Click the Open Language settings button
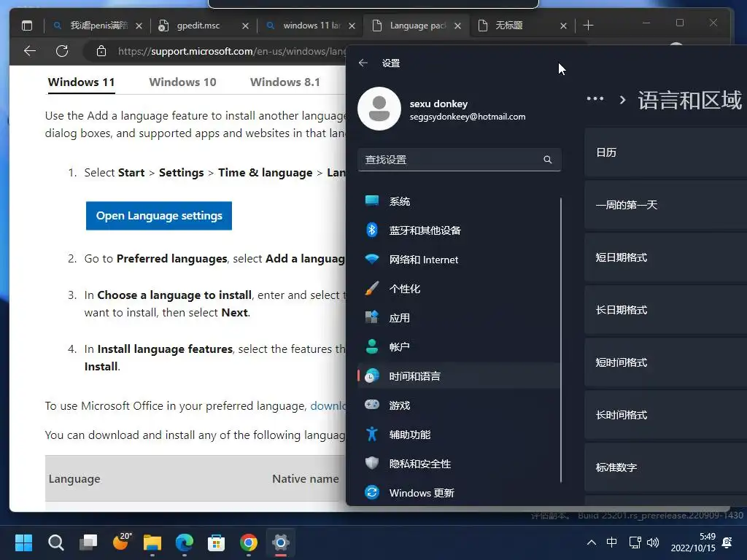Image resolution: width=747 pixels, height=560 pixels. tap(158, 216)
